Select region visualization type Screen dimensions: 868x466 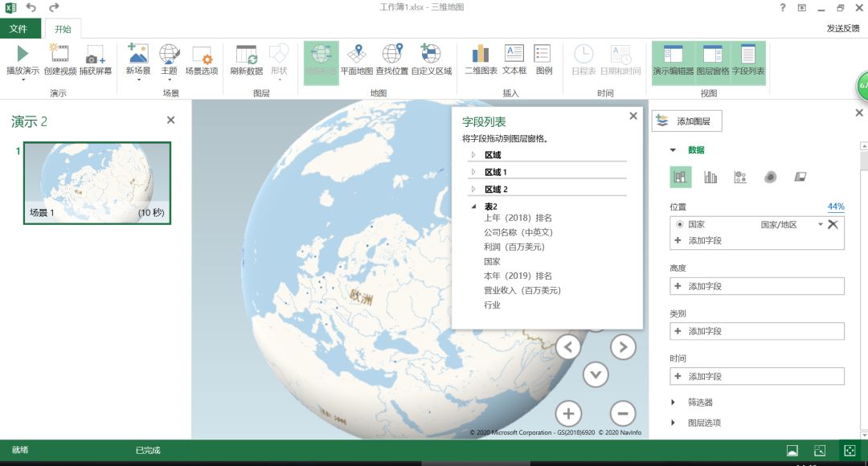click(x=800, y=177)
